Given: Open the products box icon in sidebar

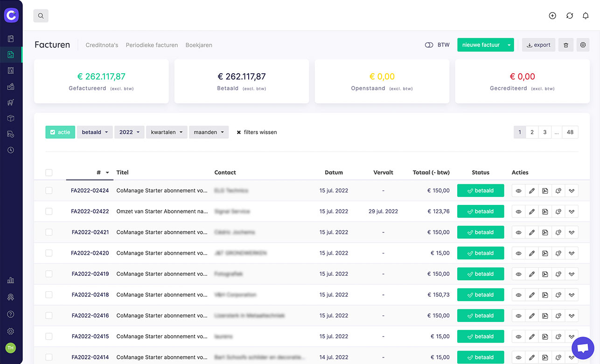Looking at the screenshot, I should point(11,119).
